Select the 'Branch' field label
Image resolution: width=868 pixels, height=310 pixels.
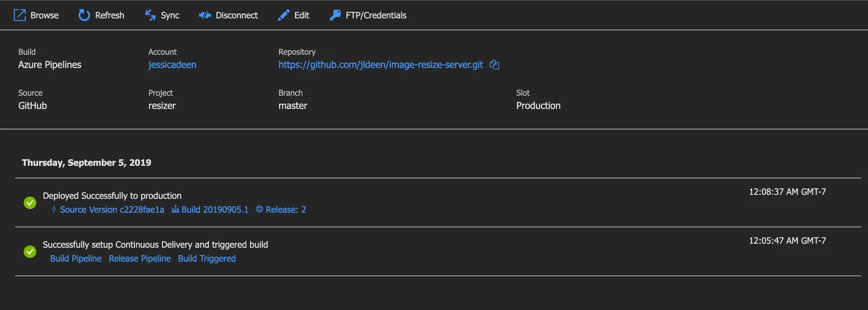290,93
